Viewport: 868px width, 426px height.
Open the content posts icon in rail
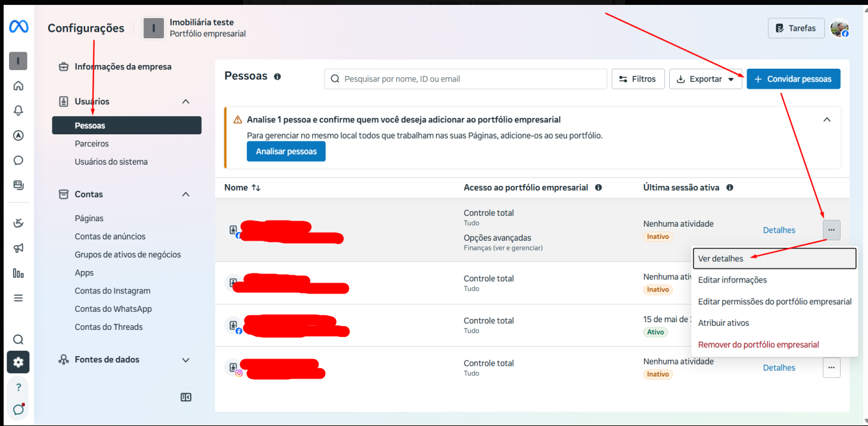18,185
